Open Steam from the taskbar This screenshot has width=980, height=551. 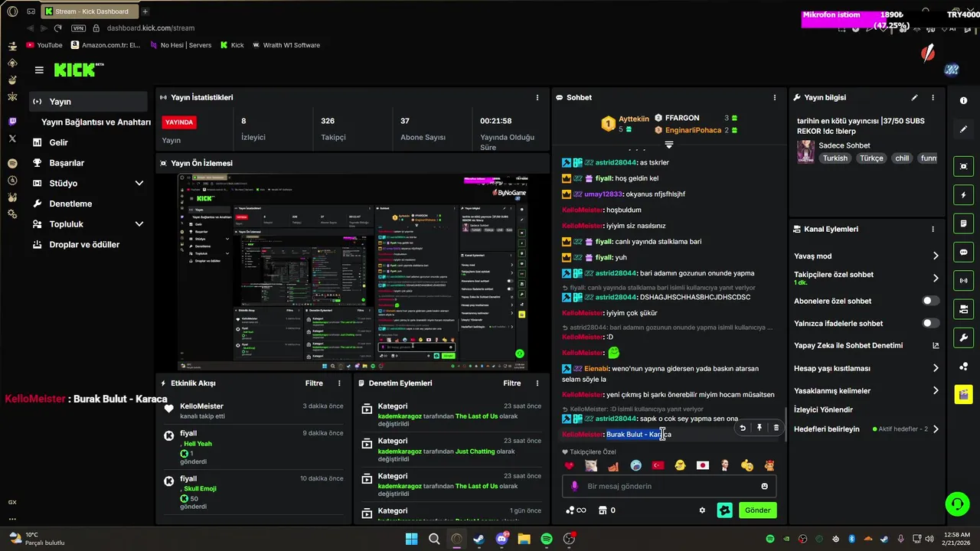click(479, 539)
